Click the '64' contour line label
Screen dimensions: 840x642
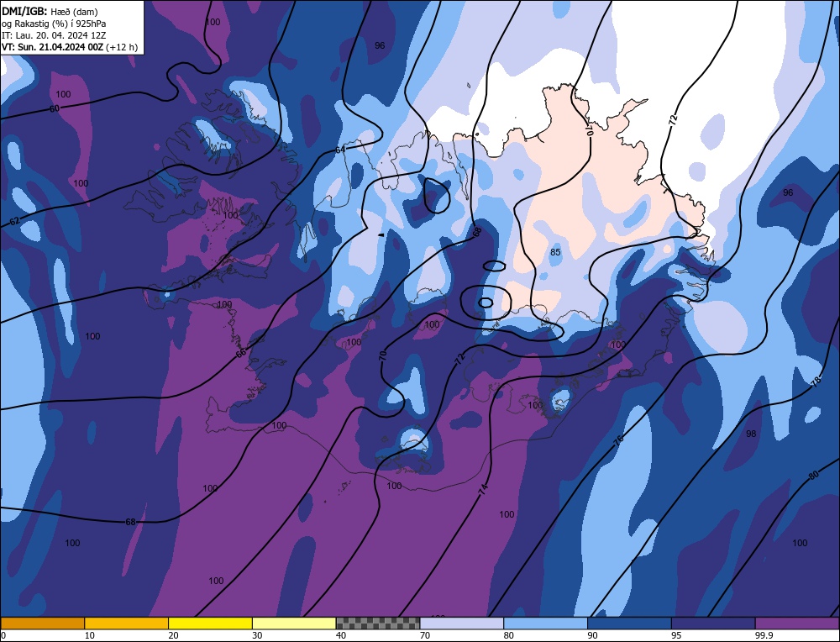point(340,150)
